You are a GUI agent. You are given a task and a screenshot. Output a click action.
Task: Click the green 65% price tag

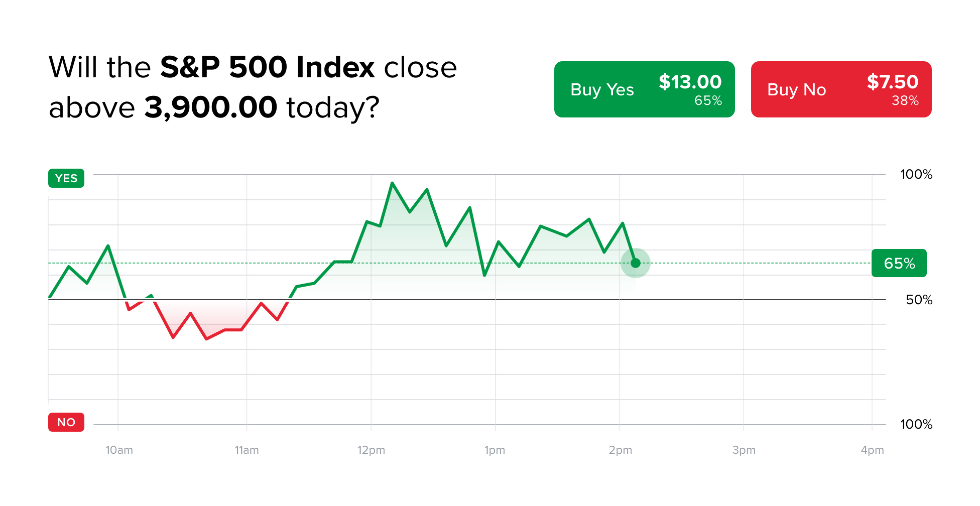(899, 263)
